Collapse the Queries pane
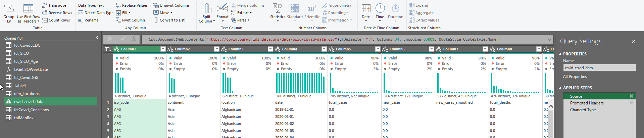The height and width of the screenshot is (138, 644). pyautogui.click(x=97, y=38)
